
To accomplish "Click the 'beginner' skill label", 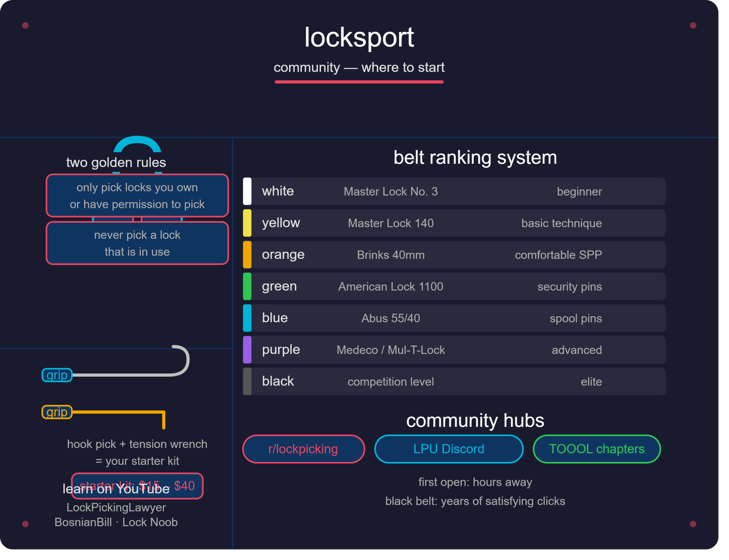I will [x=579, y=192].
